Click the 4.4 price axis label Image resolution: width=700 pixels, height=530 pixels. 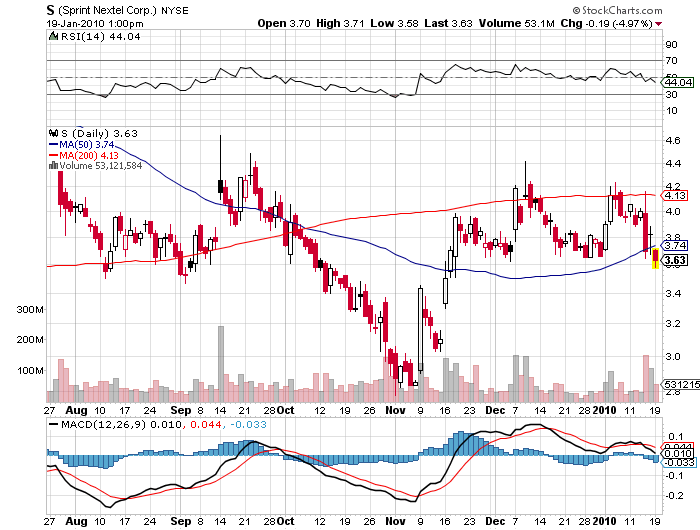tap(673, 163)
